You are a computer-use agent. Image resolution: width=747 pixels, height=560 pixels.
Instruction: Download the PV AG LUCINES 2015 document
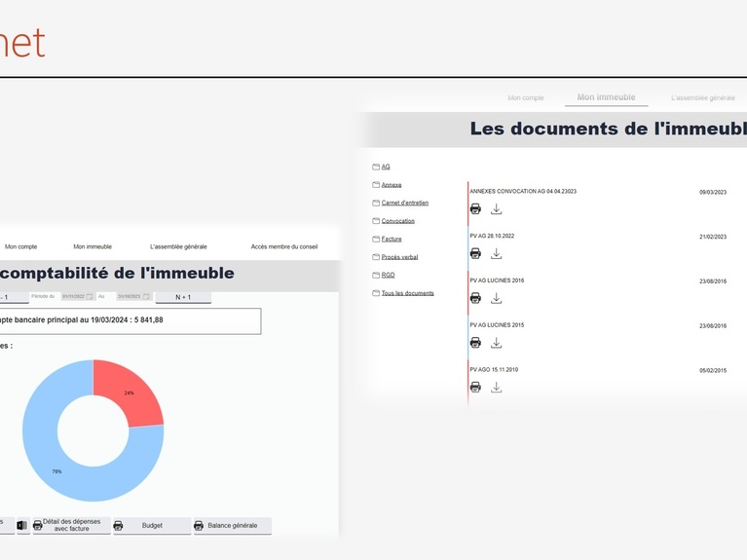pos(496,342)
